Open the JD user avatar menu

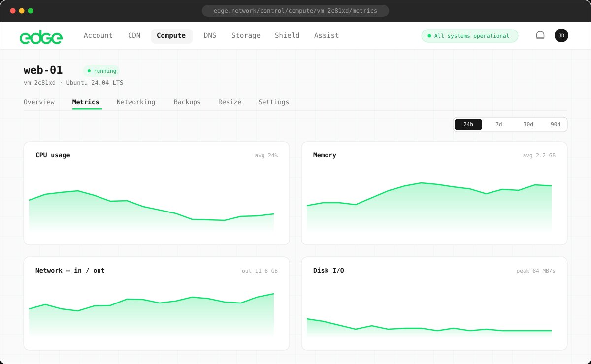[x=561, y=35]
